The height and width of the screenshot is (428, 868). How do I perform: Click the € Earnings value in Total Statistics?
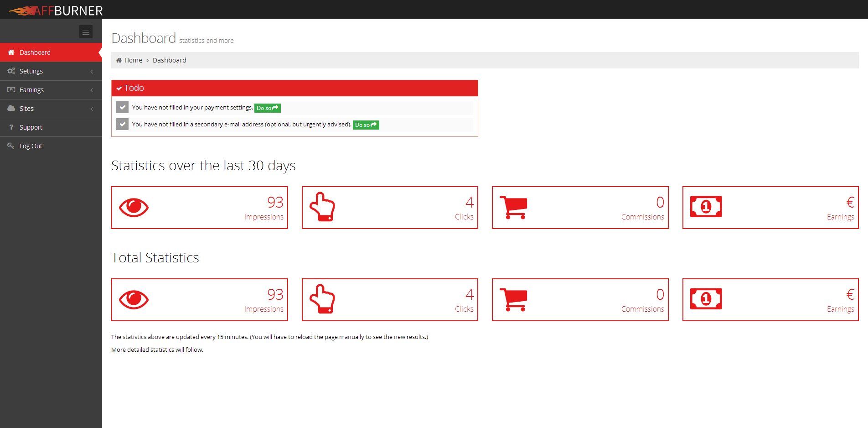click(850, 294)
